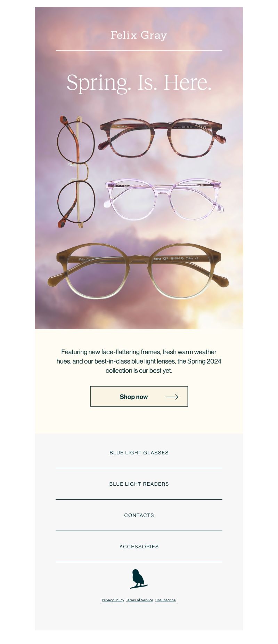Open the Blue Light Glasses link

point(139,453)
